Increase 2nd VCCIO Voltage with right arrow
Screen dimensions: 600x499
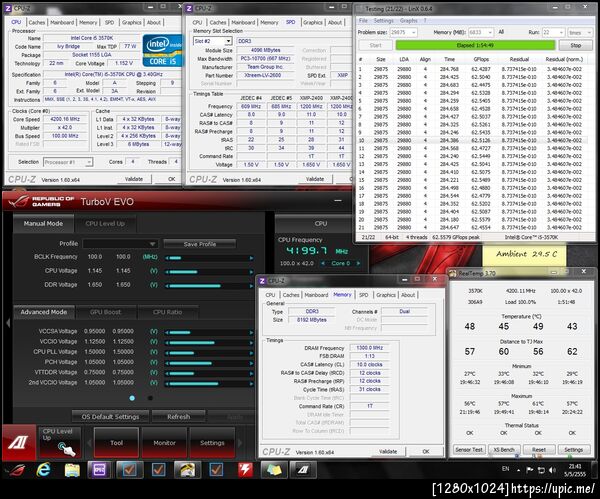click(x=251, y=383)
